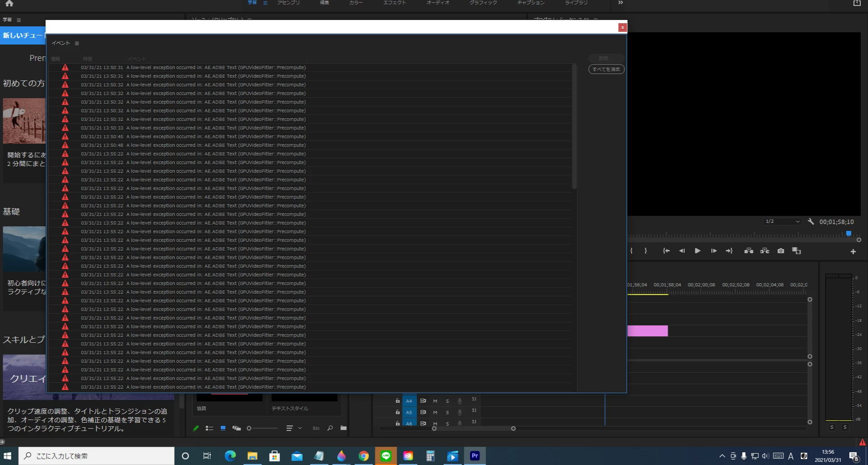
Task: Click the Mark Out bracket icon
Action: pyautogui.click(x=646, y=251)
